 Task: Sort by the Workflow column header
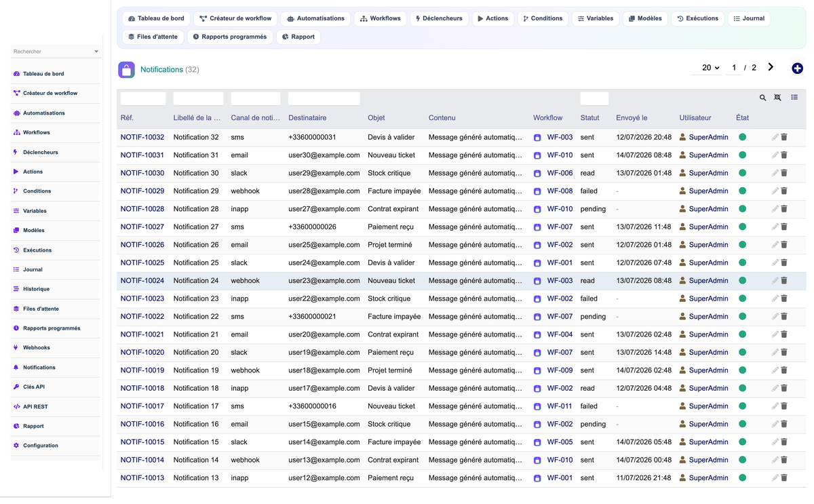tap(548, 118)
